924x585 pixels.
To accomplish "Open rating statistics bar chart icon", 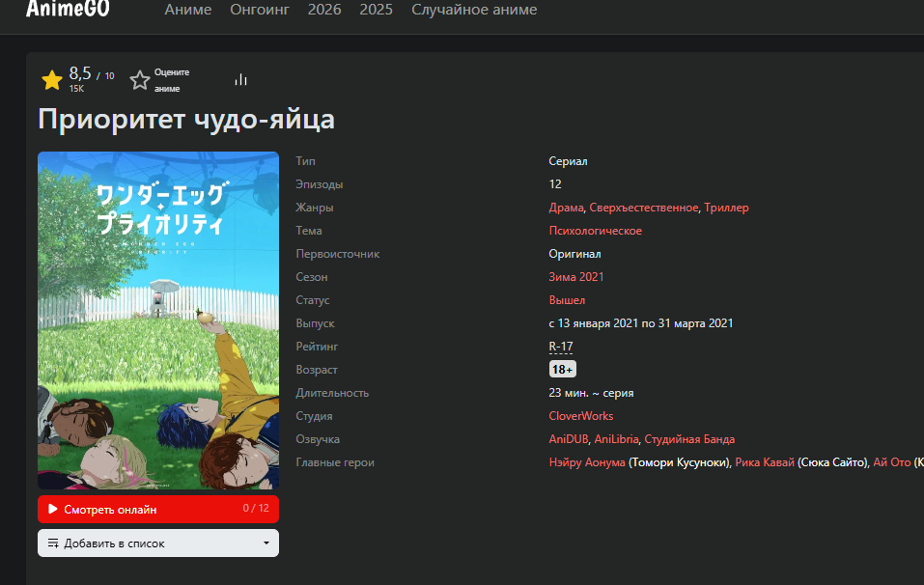I will [240, 79].
